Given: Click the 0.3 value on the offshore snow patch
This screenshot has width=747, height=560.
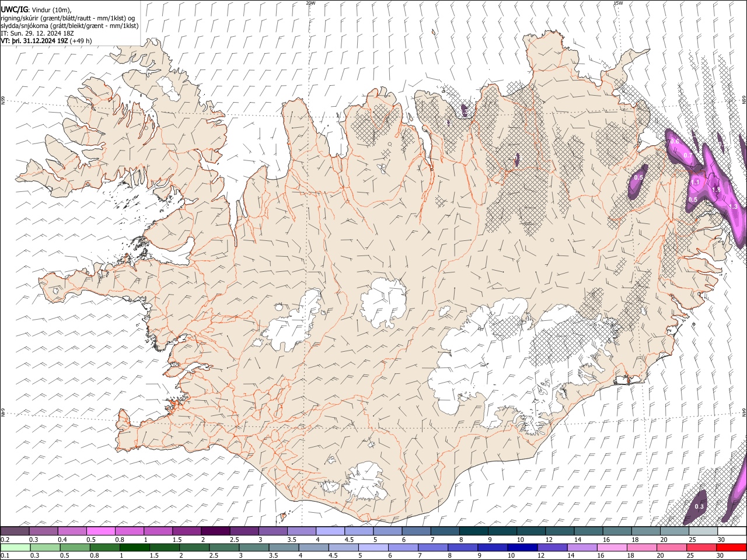Looking at the screenshot, I should click(x=699, y=506).
